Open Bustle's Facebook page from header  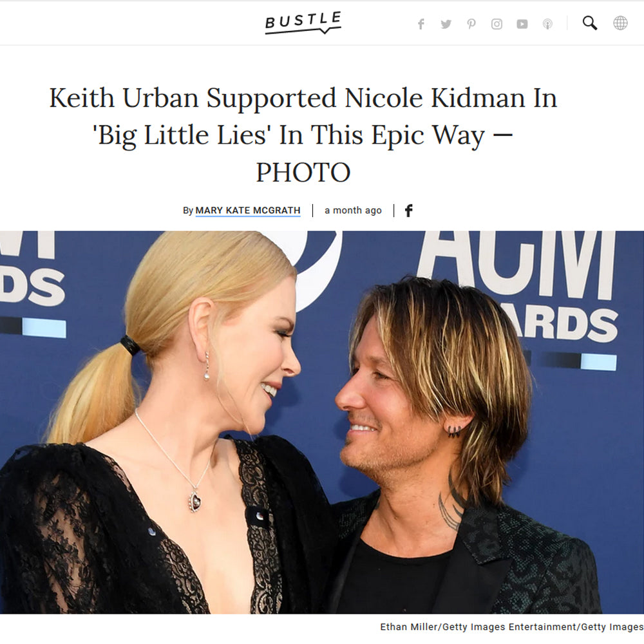pos(421,24)
